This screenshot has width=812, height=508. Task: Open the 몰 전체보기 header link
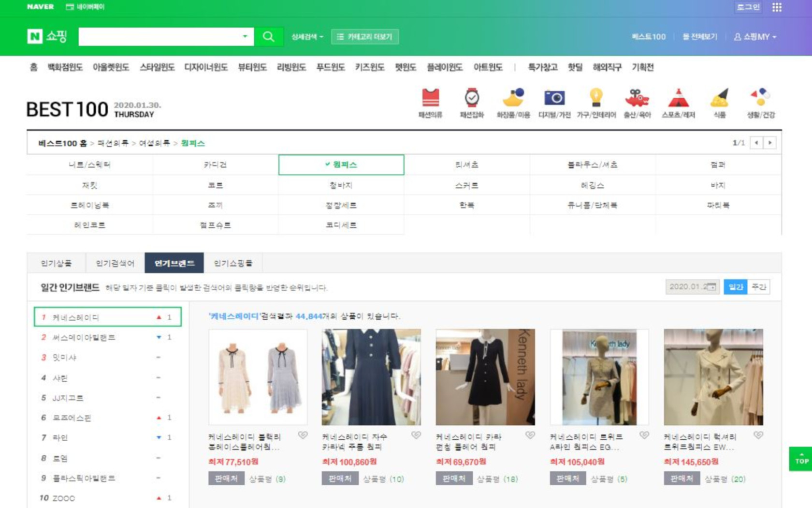(x=700, y=37)
